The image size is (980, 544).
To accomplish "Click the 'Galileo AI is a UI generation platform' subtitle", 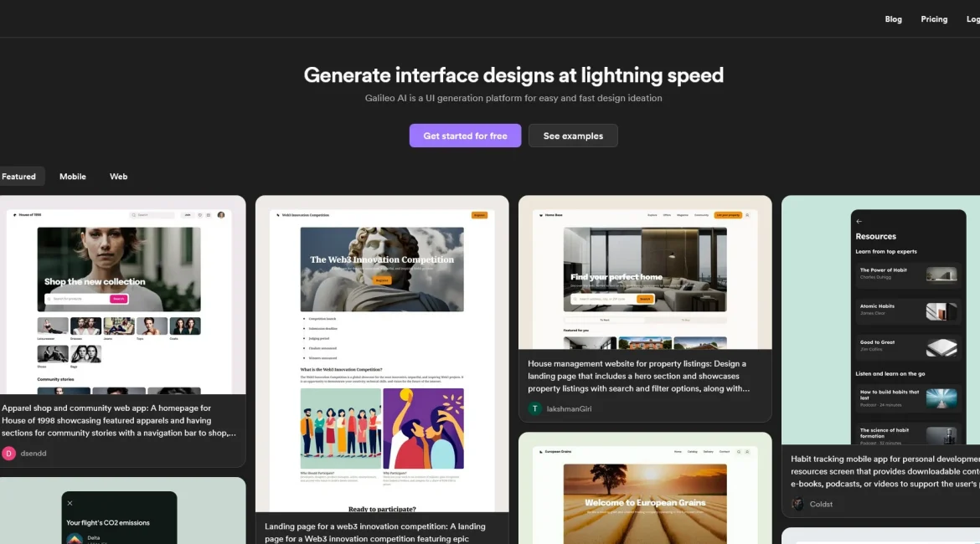I will pyautogui.click(x=513, y=98).
